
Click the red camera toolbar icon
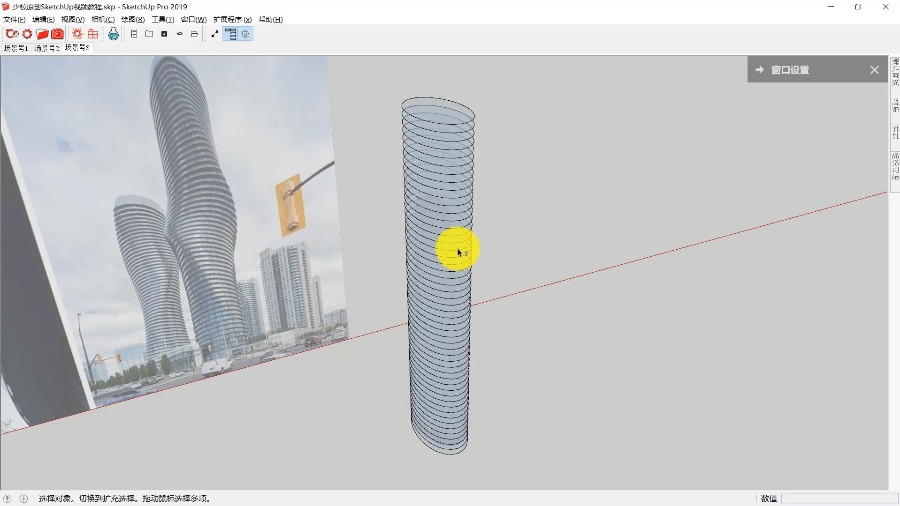click(57, 34)
